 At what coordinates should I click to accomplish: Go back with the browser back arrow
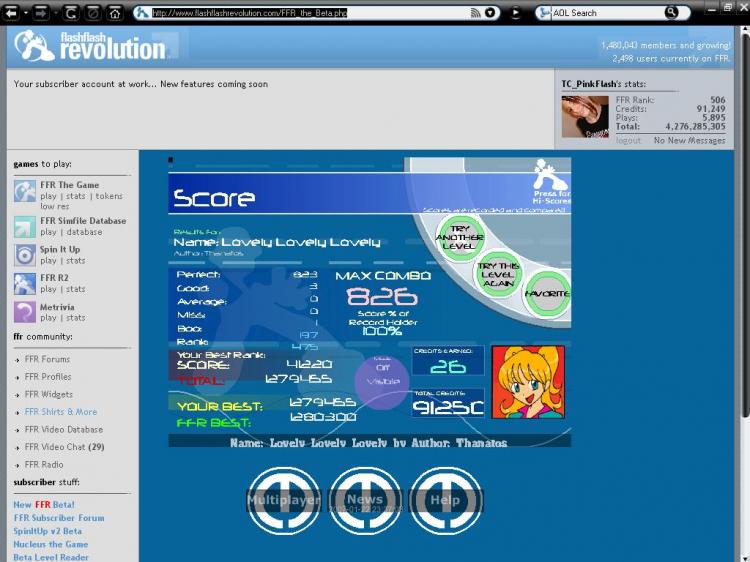tap(11, 12)
